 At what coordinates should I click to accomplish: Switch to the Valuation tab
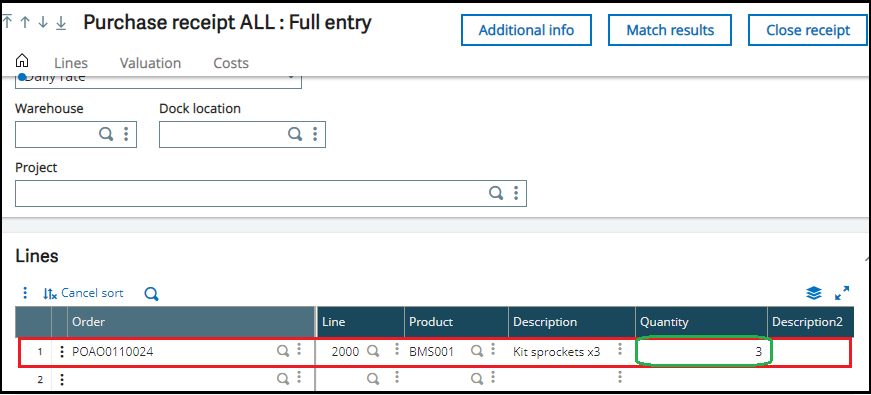(151, 63)
